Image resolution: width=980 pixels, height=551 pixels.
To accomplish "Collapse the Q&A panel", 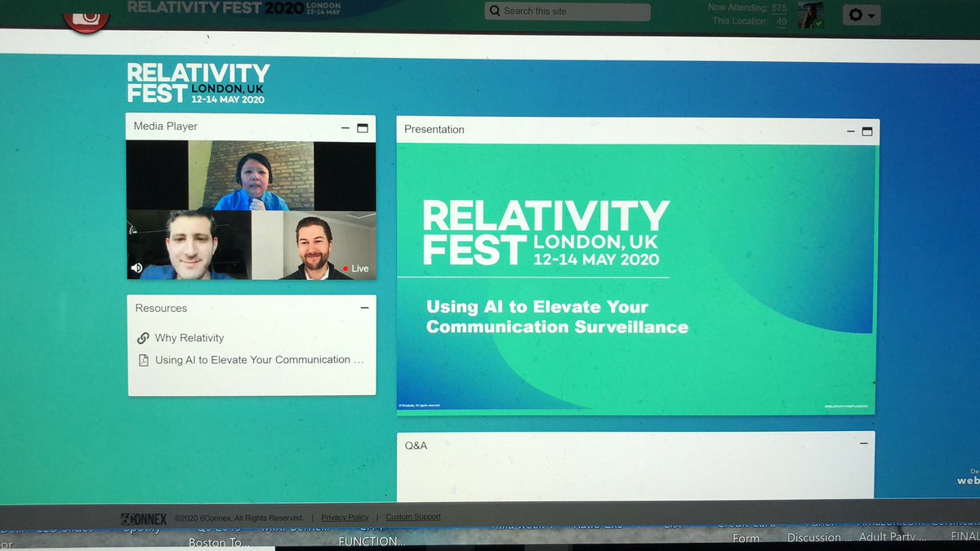I will (864, 443).
